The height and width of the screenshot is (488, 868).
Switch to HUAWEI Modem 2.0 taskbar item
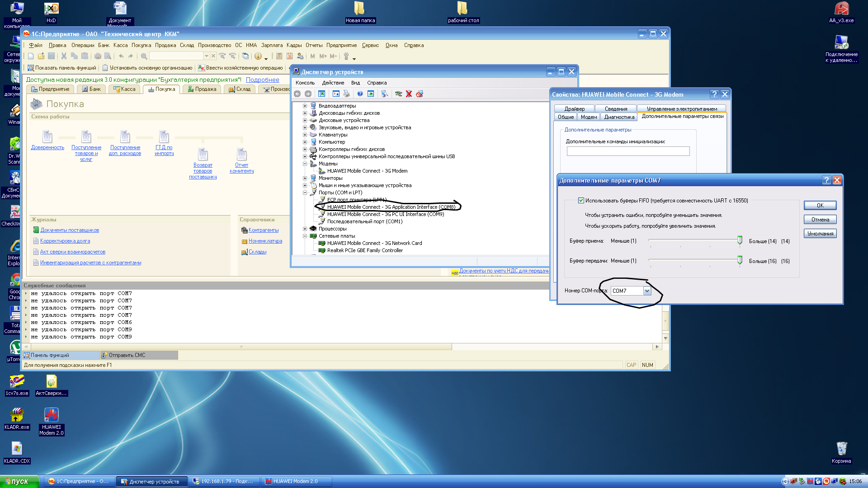click(296, 482)
